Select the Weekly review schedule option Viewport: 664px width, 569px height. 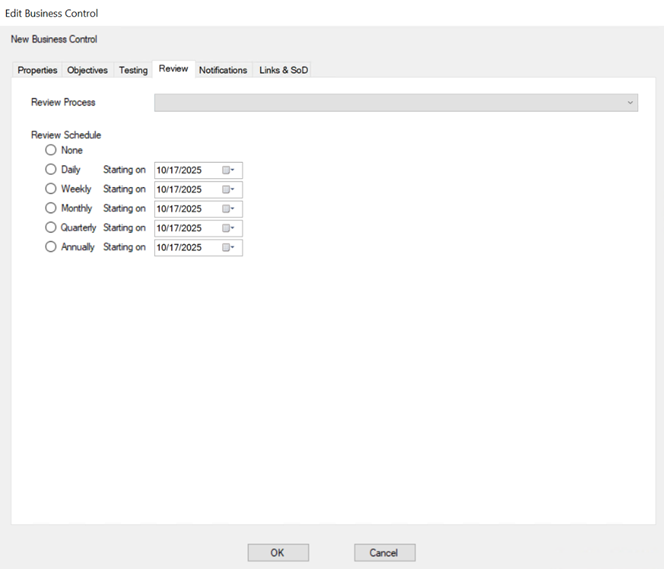click(51, 189)
